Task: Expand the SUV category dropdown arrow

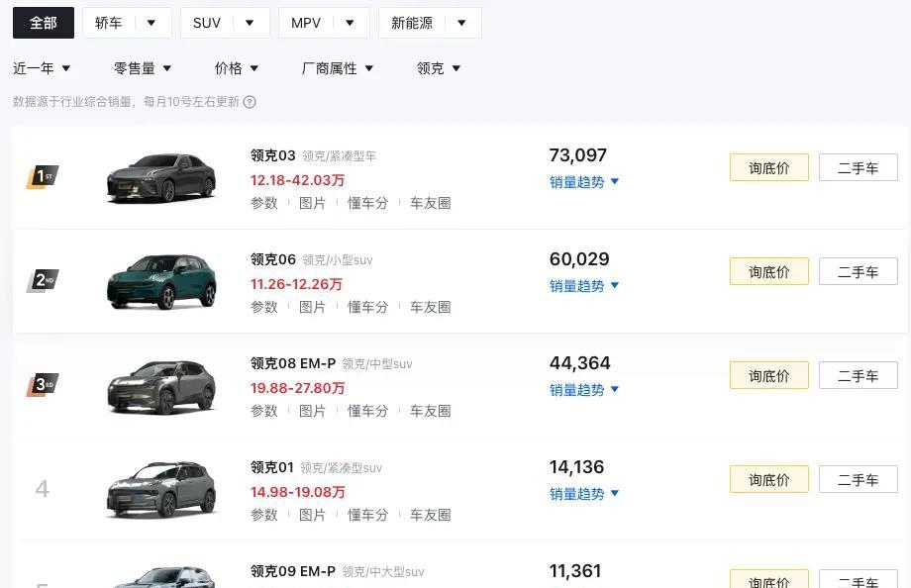Action: coord(250,23)
